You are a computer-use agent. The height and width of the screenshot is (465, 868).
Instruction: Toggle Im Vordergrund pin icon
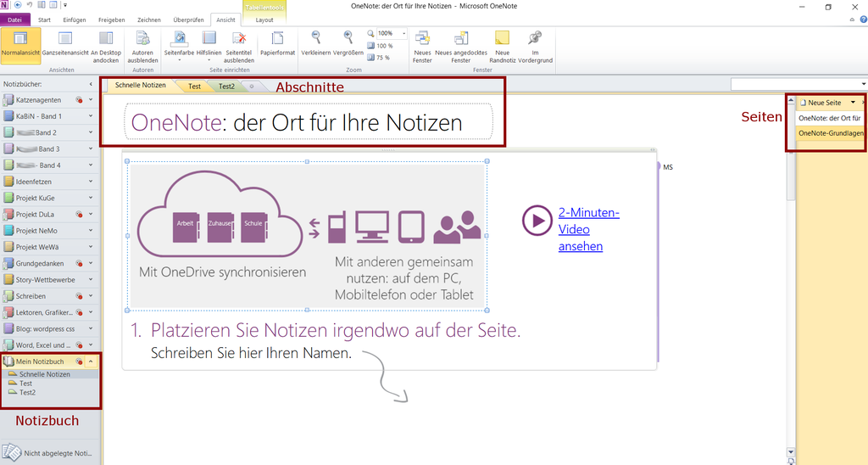(535, 38)
